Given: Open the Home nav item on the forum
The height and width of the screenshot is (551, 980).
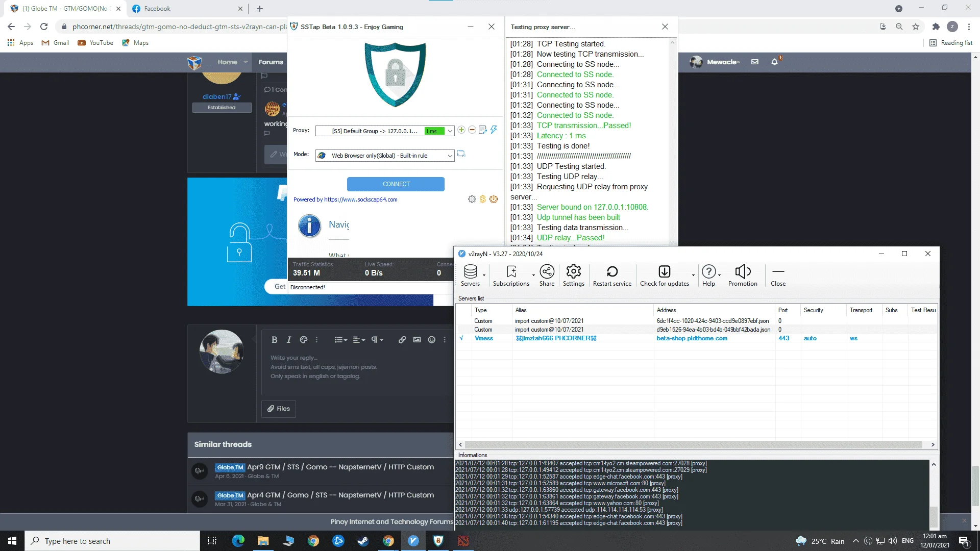Looking at the screenshot, I should point(227,62).
